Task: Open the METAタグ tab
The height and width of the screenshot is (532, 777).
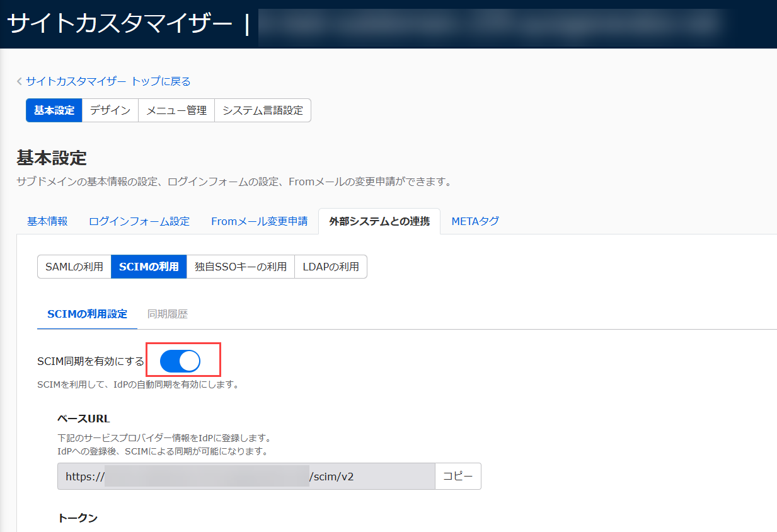Action: pos(475,221)
